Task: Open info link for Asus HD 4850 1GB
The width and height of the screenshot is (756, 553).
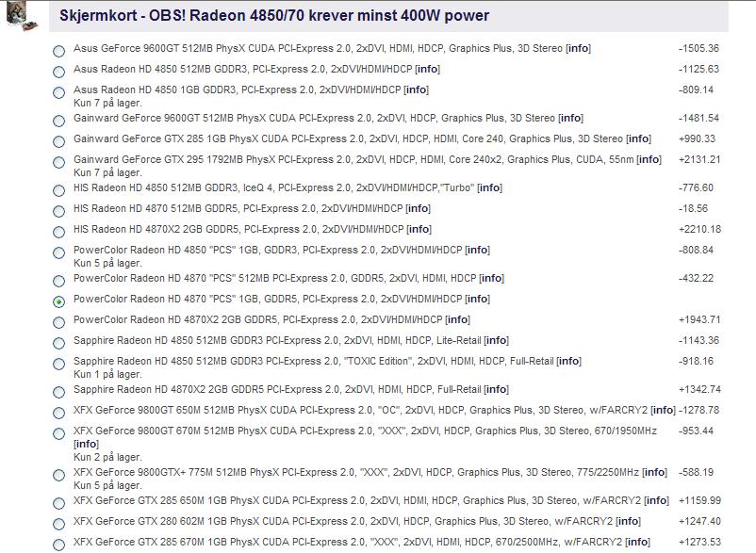Action: 416,89
